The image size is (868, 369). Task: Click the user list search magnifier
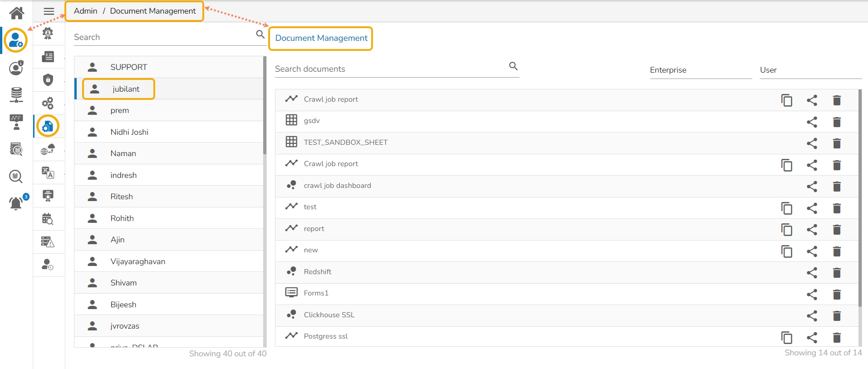(x=260, y=34)
